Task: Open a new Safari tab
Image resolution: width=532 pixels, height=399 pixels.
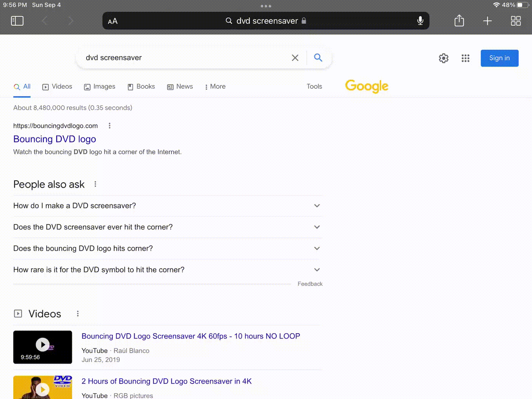Action: point(487,21)
